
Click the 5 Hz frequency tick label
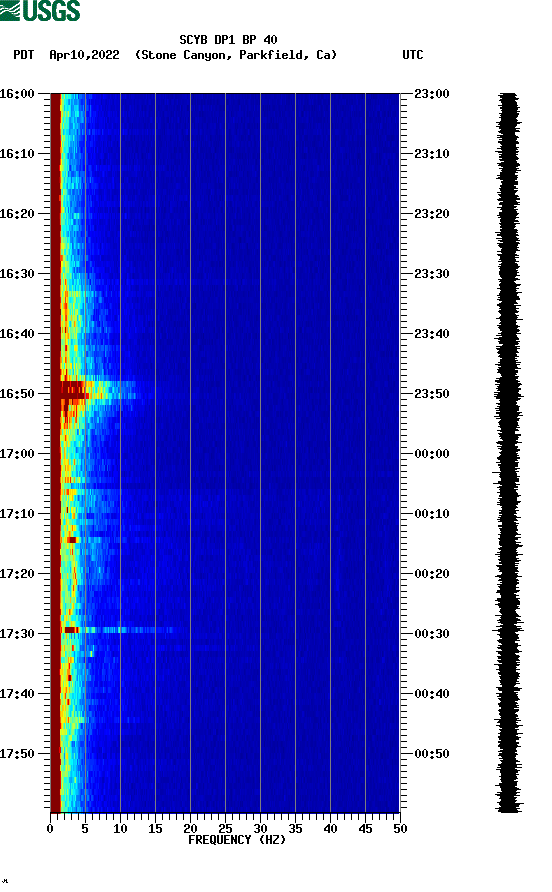(x=85, y=829)
